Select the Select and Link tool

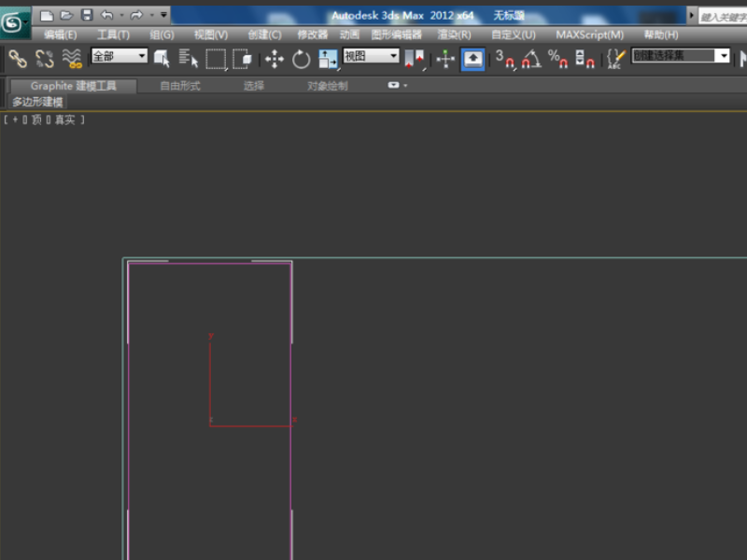pos(18,59)
